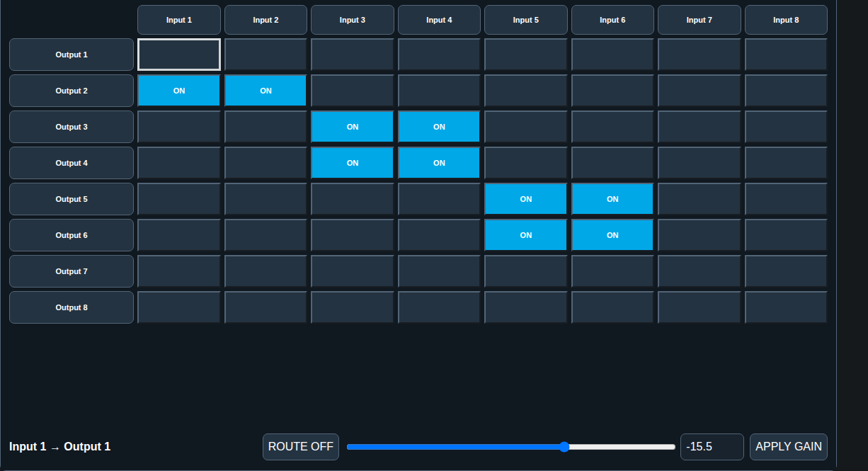Choose the Input 7 column header
Viewport: 868px width, 471px height.
[699, 20]
